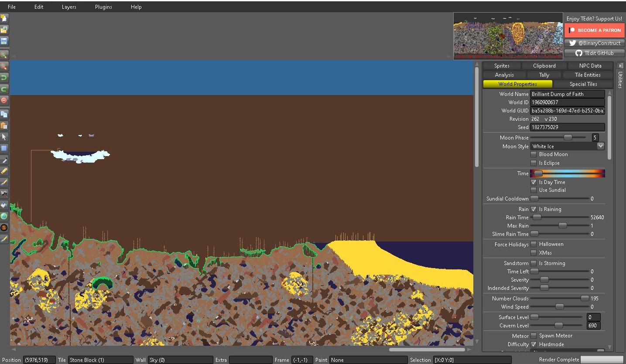Disable the Hardmode checkbox
The width and height of the screenshot is (626, 364).
533,344
